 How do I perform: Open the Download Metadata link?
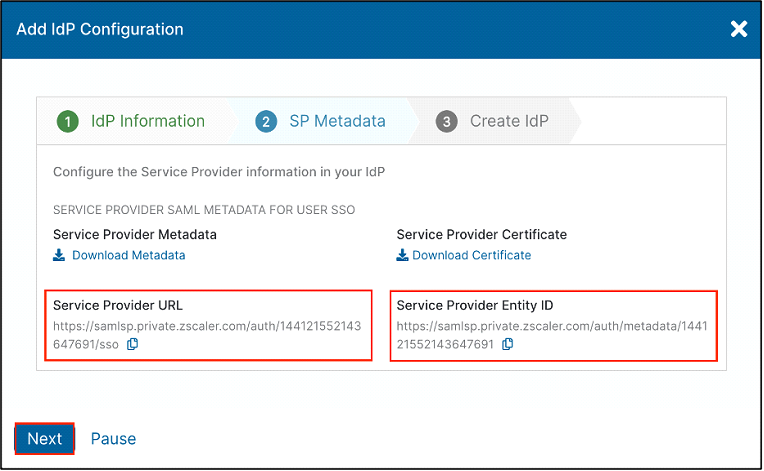128,255
